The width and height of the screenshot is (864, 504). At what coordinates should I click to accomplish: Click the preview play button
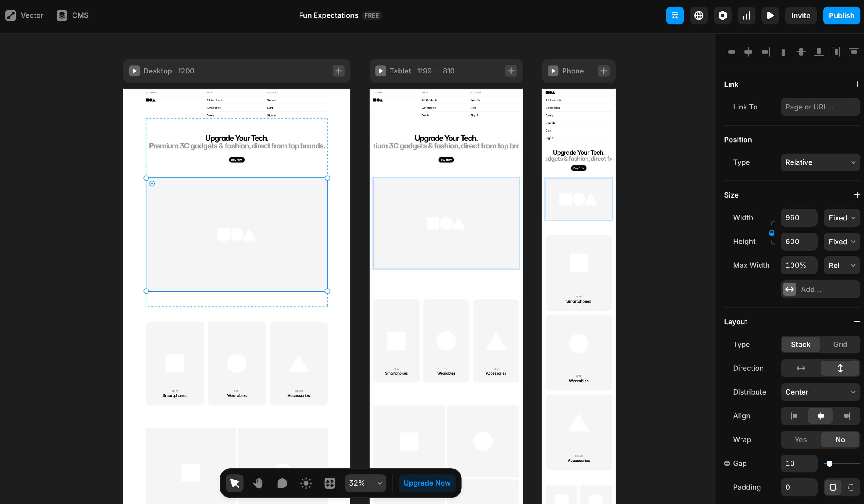[770, 15]
